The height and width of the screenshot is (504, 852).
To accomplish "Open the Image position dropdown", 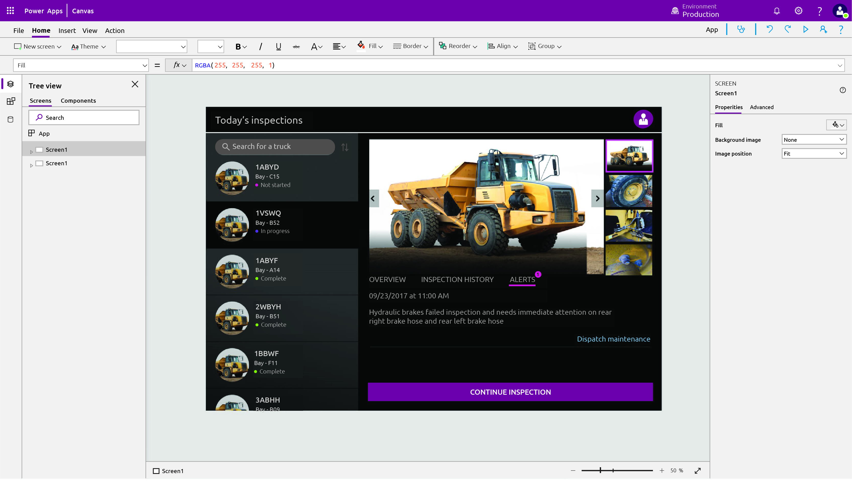I will pos(814,154).
